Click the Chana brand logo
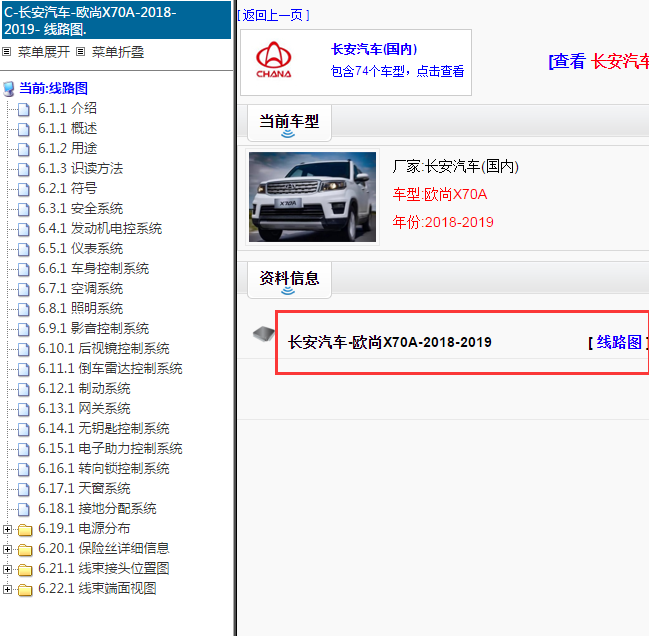This screenshot has width=649, height=636. pyautogui.click(x=274, y=60)
